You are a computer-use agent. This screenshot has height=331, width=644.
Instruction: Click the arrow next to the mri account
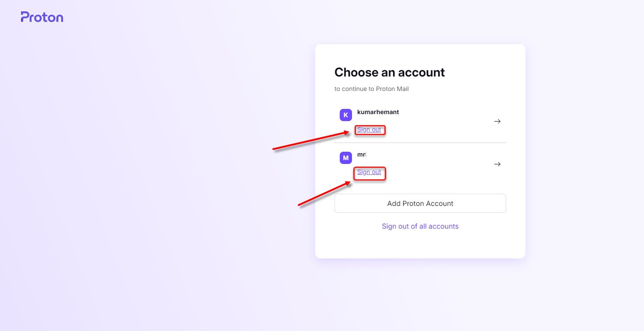pyautogui.click(x=497, y=164)
